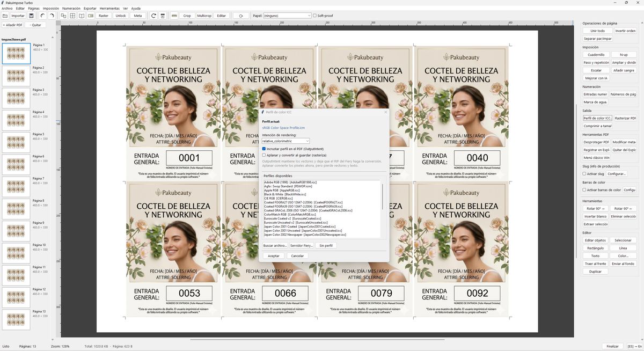The width and height of the screenshot is (644, 351).
Task: Enable the Activar slug checkbox
Action: click(x=584, y=174)
